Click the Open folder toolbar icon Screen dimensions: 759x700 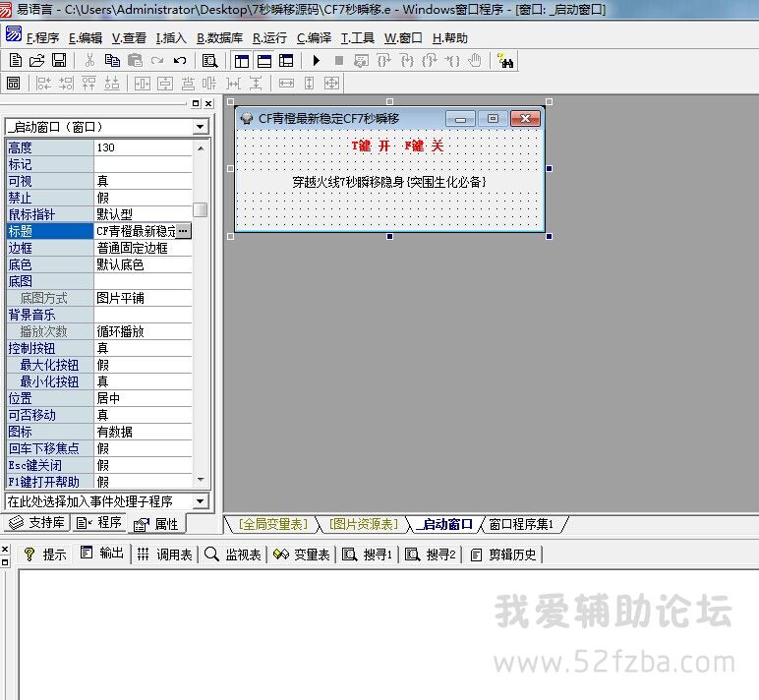(x=37, y=61)
